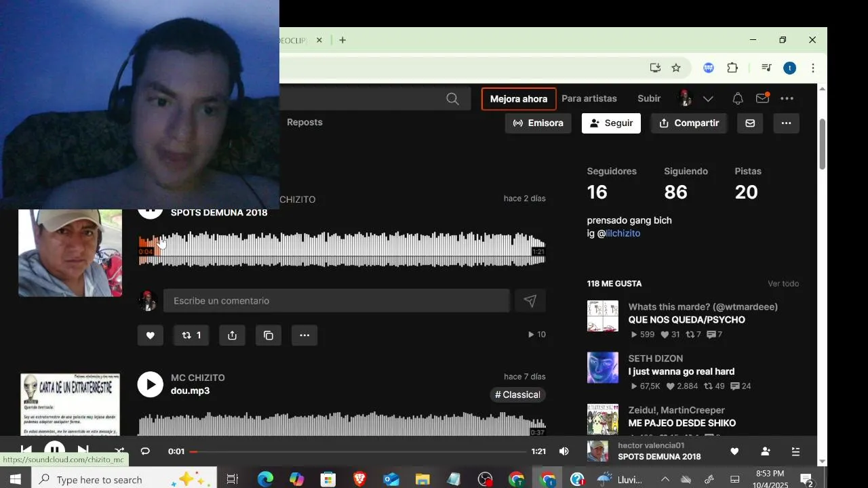Click the Compartir button
The height and width of the screenshot is (488, 868).
689,123
